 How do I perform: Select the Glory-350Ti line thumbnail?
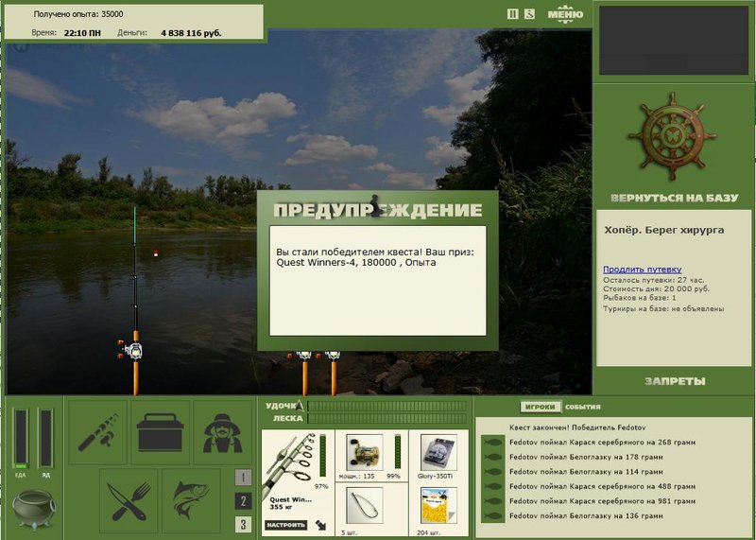click(438, 453)
